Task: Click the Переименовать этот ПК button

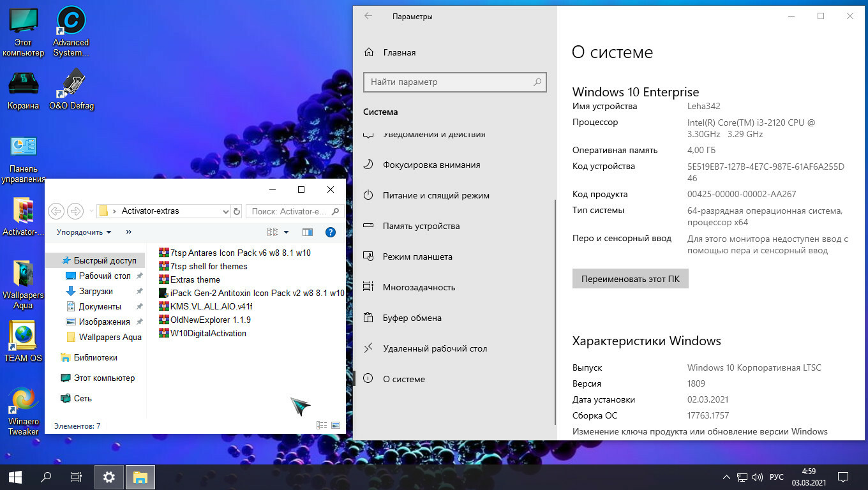Action: click(x=630, y=279)
